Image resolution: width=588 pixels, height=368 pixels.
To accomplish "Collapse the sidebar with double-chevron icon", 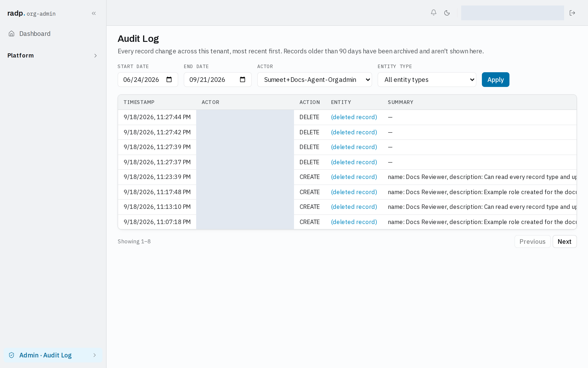I will point(94,13).
